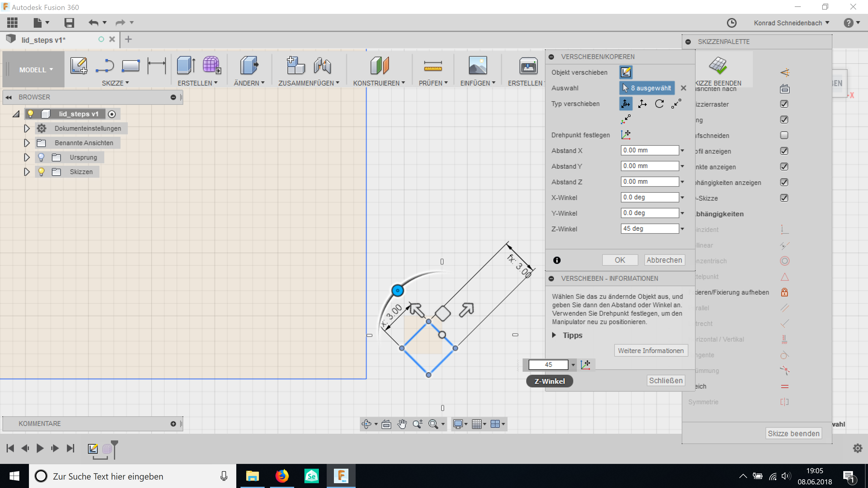Viewport: 868px width, 488px height.
Task: Select the New Component icon
Action: [295, 65]
